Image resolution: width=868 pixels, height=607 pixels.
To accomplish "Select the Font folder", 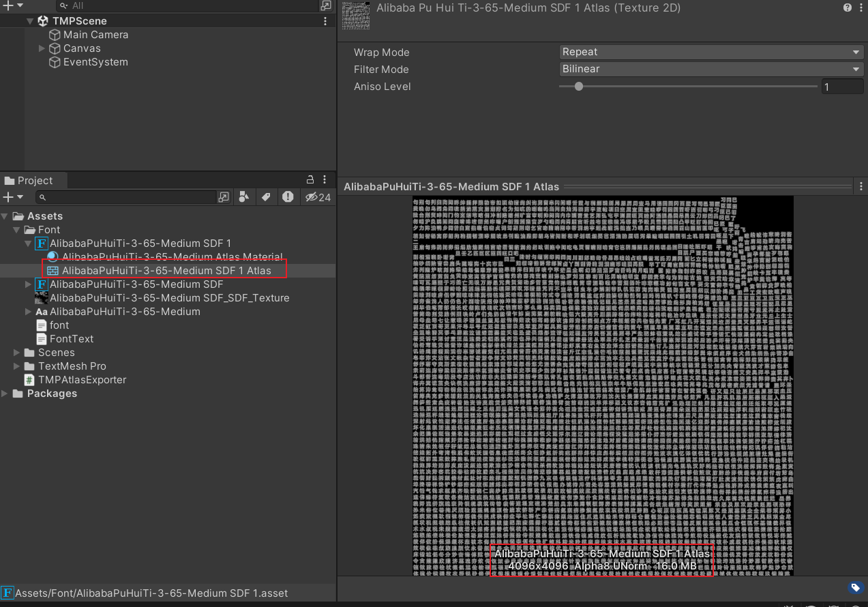I will pyautogui.click(x=42, y=230).
